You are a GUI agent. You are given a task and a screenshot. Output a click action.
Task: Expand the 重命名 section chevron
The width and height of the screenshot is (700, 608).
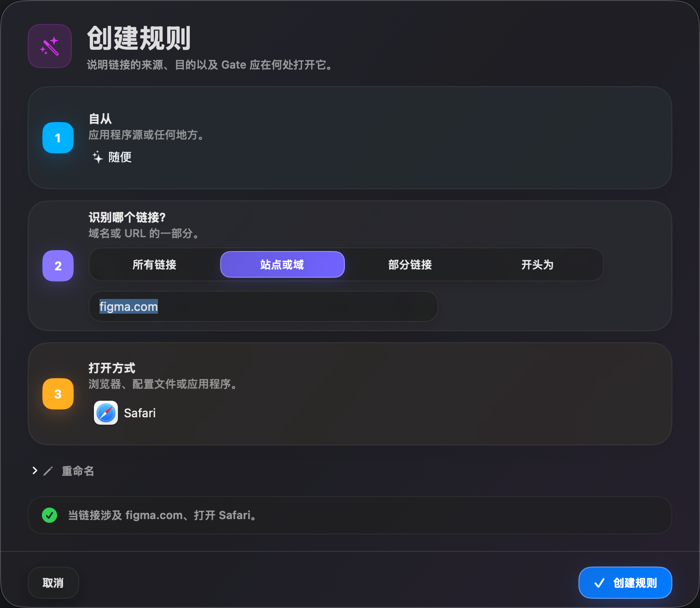(35, 470)
